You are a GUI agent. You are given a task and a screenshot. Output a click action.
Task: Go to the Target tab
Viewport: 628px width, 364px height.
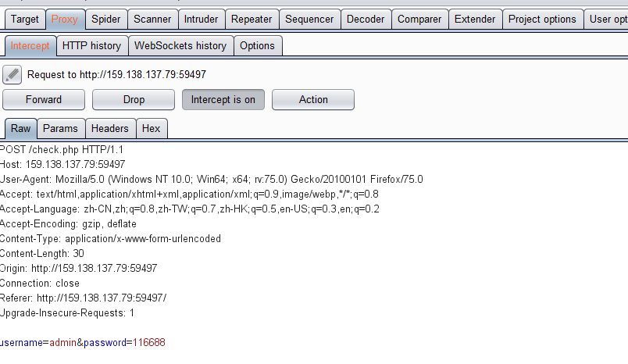pos(25,20)
